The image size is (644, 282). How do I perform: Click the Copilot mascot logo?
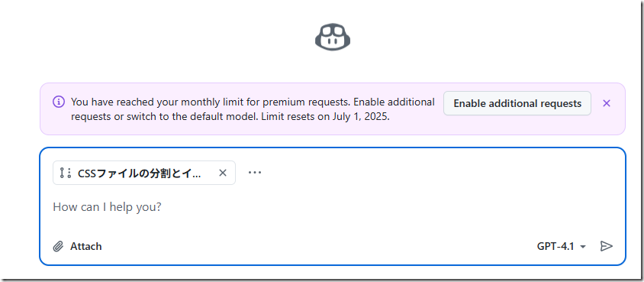point(332,37)
